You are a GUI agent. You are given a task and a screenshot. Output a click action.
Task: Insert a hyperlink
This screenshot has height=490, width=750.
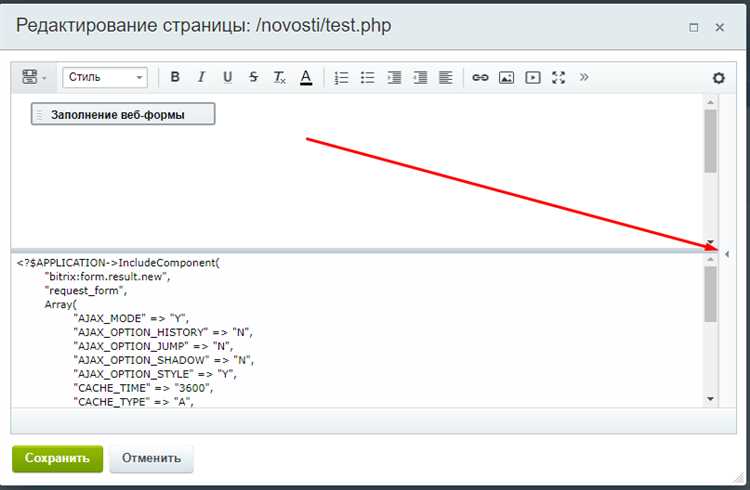coord(480,77)
